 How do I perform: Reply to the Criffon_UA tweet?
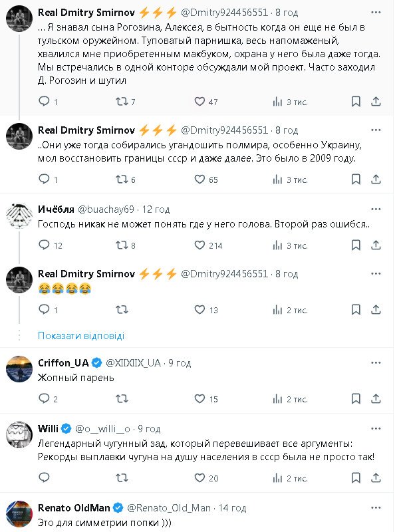pos(44,399)
